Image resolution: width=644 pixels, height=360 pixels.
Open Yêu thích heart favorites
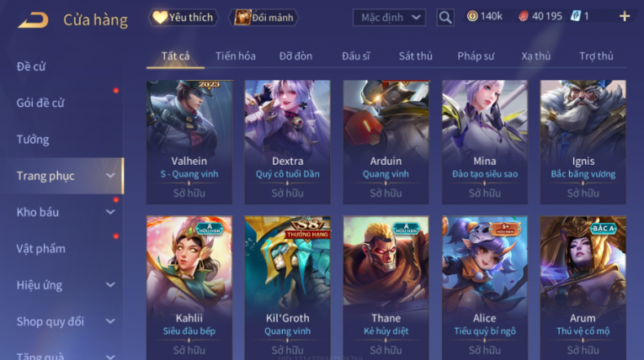point(183,17)
